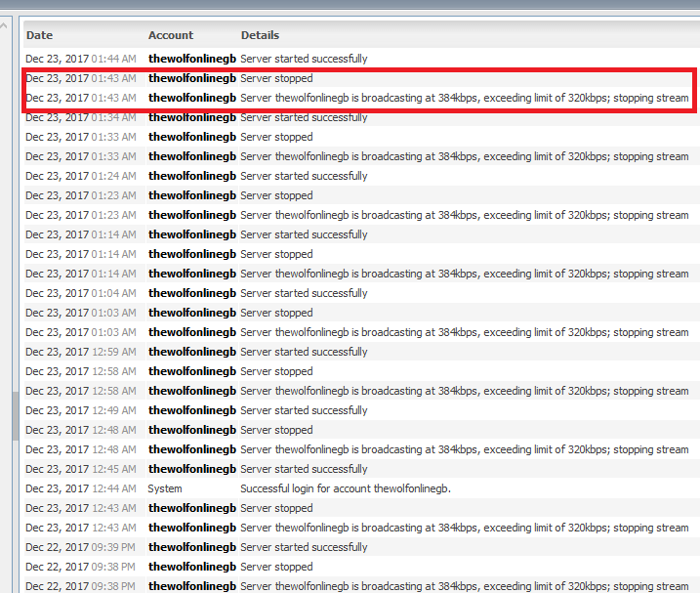The height and width of the screenshot is (593, 700).
Task: Click the Details column header
Action: point(260,35)
